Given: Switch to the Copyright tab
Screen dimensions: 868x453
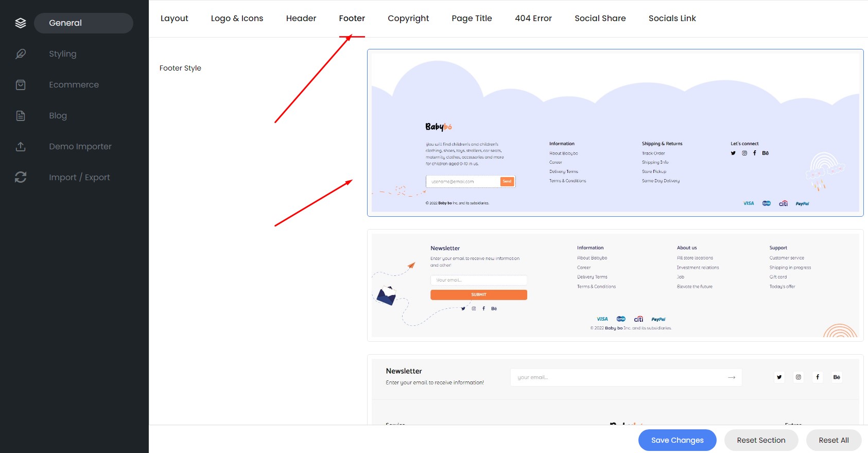Looking at the screenshot, I should [x=408, y=19].
